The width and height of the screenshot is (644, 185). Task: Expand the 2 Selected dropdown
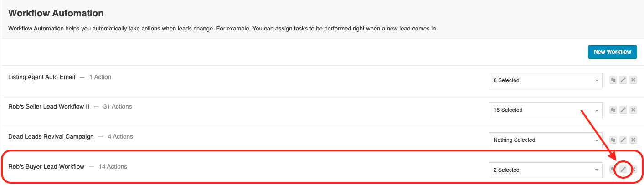tap(546, 170)
